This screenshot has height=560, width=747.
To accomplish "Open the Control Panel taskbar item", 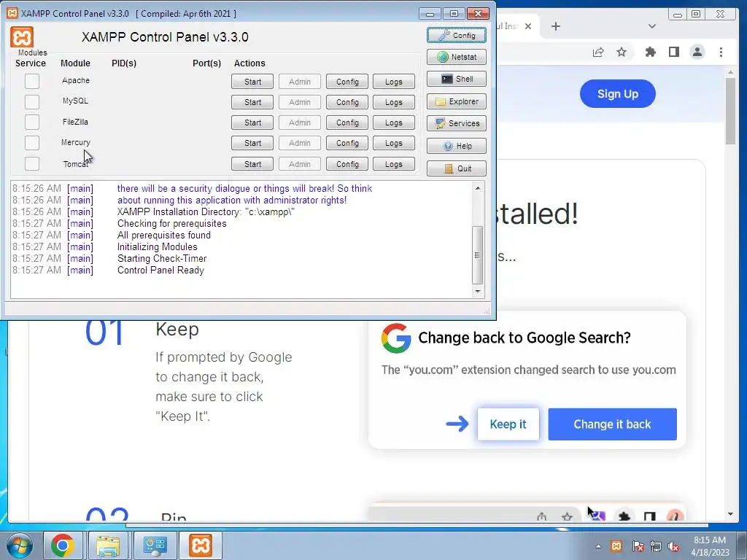I will (155, 545).
